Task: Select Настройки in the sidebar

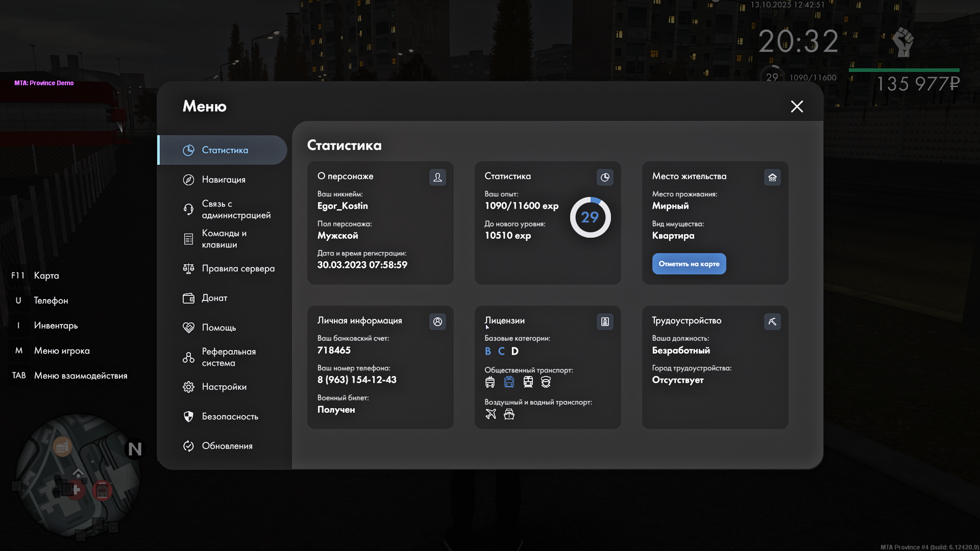Action: coord(224,387)
